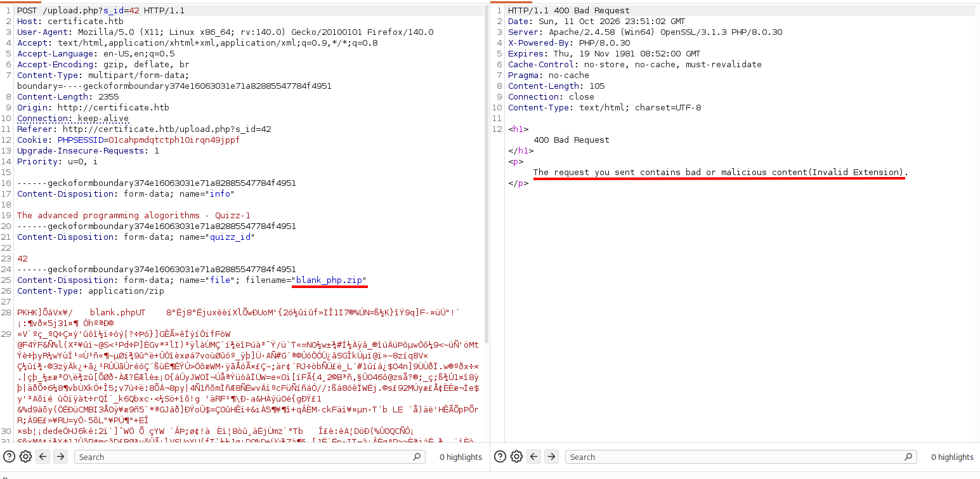This screenshot has height=479, width=980.
Task: Click '0 highlights' label under response pane
Action: pos(951,457)
